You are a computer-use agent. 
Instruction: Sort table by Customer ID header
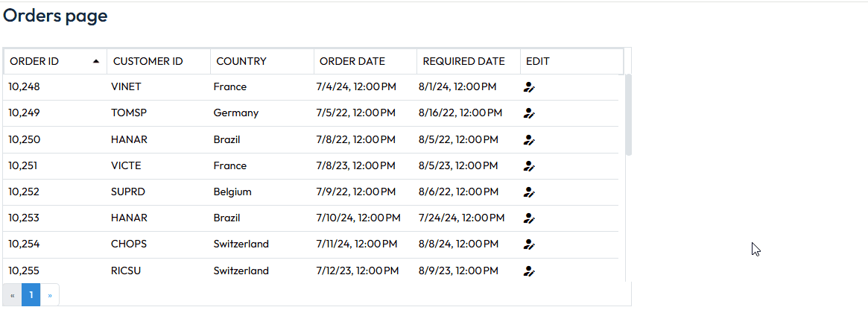(x=148, y=61)
